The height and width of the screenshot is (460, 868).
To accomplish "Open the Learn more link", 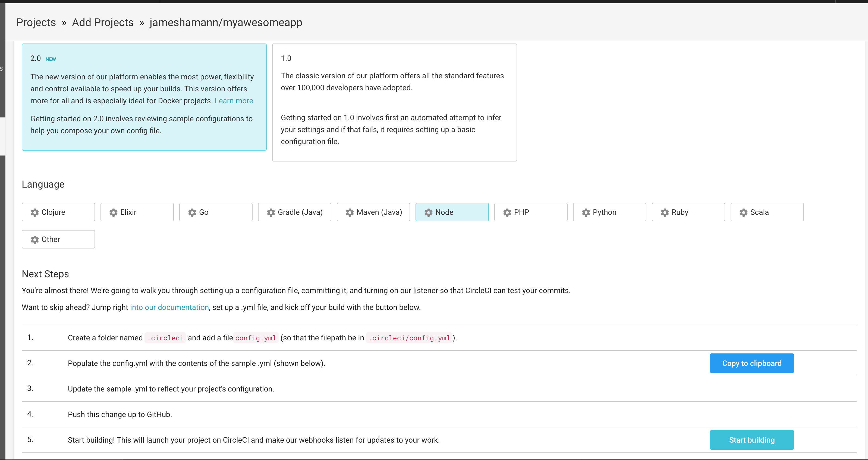I will tap(234, 101).
